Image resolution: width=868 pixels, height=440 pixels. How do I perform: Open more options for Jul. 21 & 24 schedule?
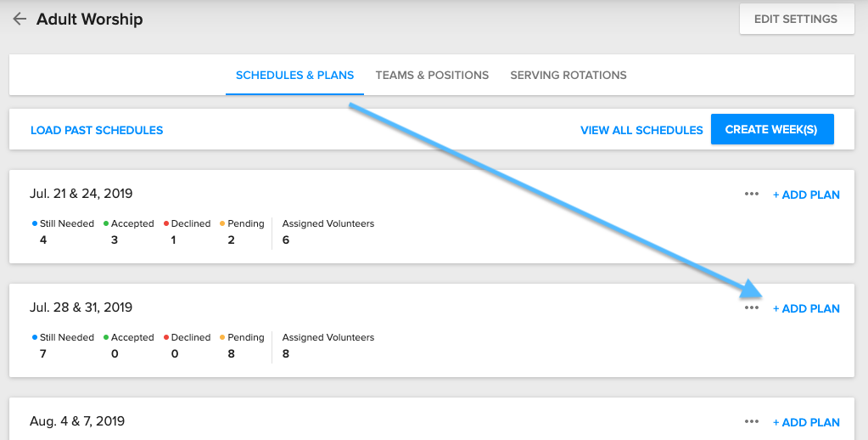coord(751,195)
